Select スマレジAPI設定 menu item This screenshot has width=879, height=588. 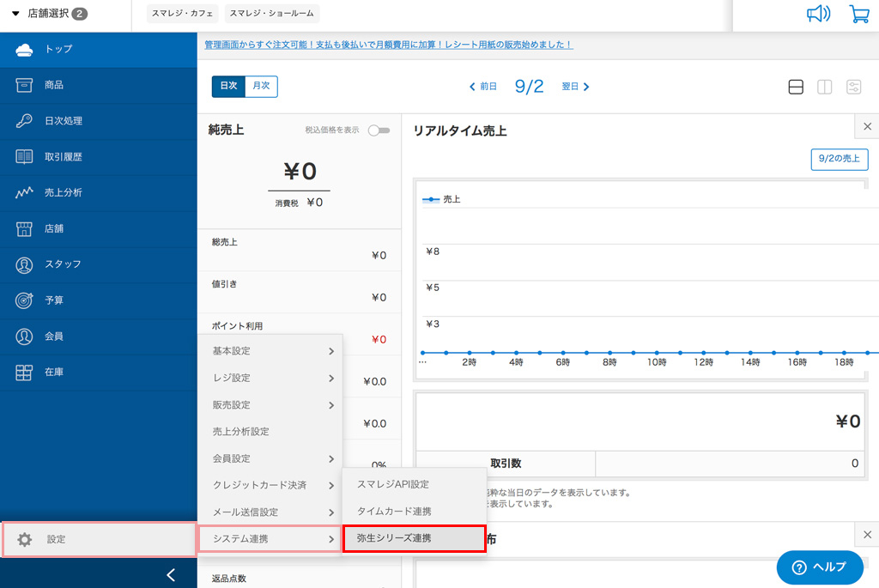(x=415, y=484)
